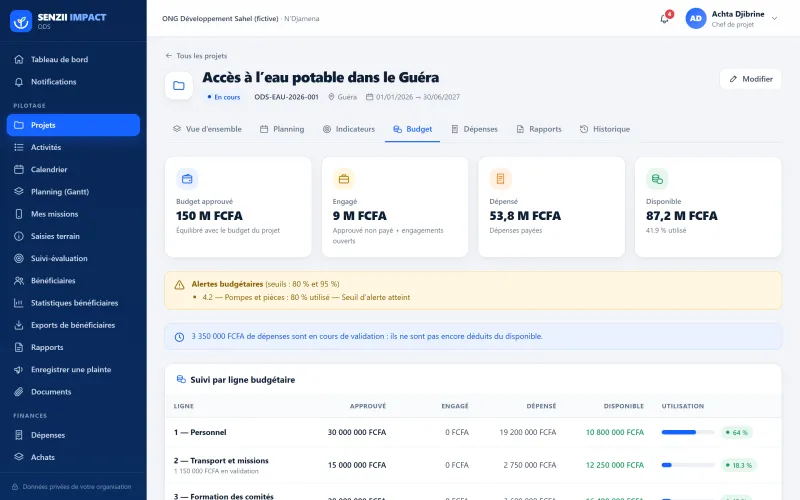Select Projets in the sidebar
Viewport: 800px width, 500px height.
pyautogui.click(x=73, y=125)
